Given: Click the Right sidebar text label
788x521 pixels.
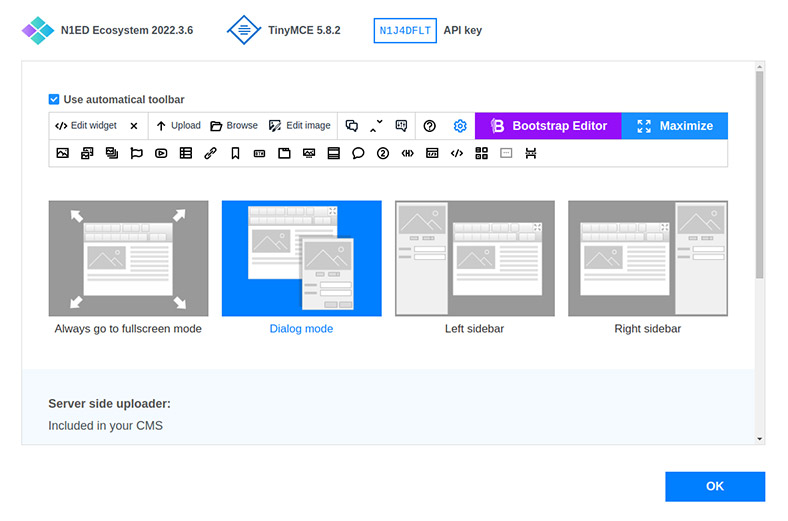Looking at the screenshot, I should click(x=648, y=329).
